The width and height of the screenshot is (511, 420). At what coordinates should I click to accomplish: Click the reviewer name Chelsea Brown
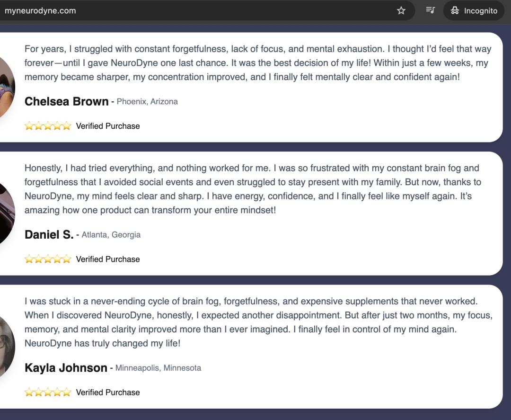pyautogui.click(x=67, y=101)
